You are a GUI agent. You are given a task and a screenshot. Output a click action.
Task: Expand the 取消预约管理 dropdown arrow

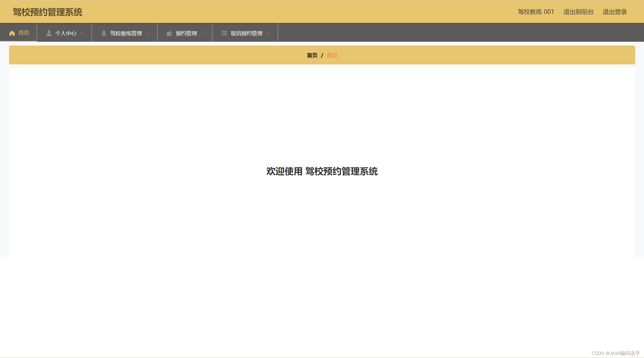pyautogui.click(x=268, y=33)
